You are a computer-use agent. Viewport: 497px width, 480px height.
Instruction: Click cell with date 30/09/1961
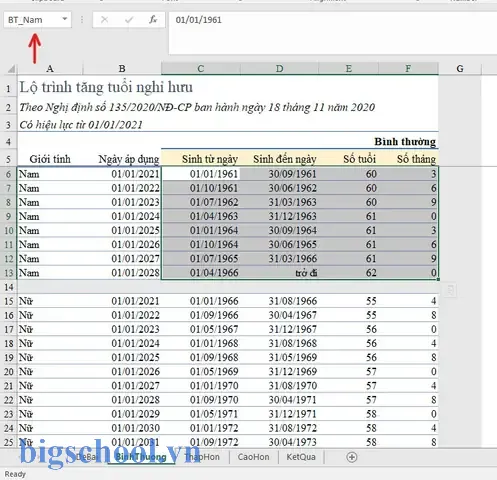pyautogui.click(x=279, y=174)
